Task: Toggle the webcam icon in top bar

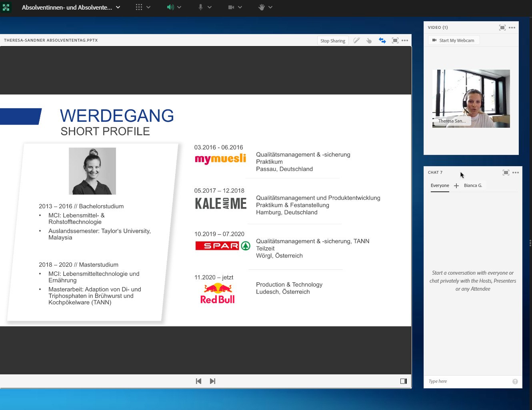Action: coord(231,7)
